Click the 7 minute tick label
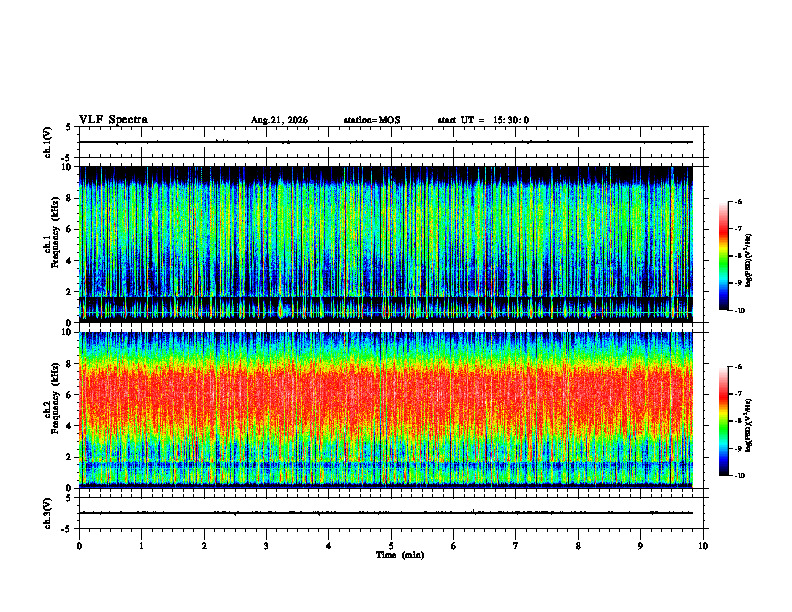Image resolution: width=792 pixels, height=612 pixels. pyautogui.click(x=516, y=546)
